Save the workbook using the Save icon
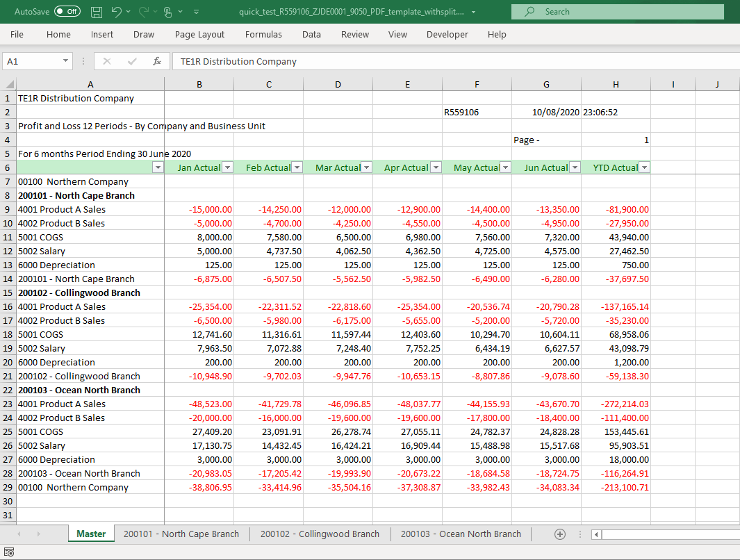740x560 pixels. (95, 11)
